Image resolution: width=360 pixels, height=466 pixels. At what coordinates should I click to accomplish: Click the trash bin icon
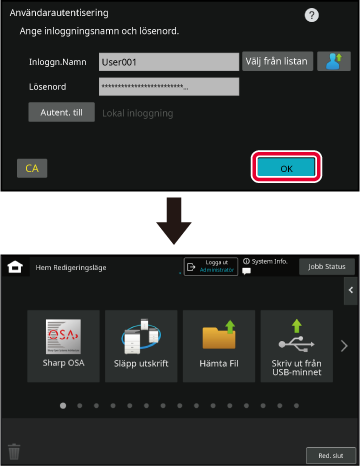[14, 452]
